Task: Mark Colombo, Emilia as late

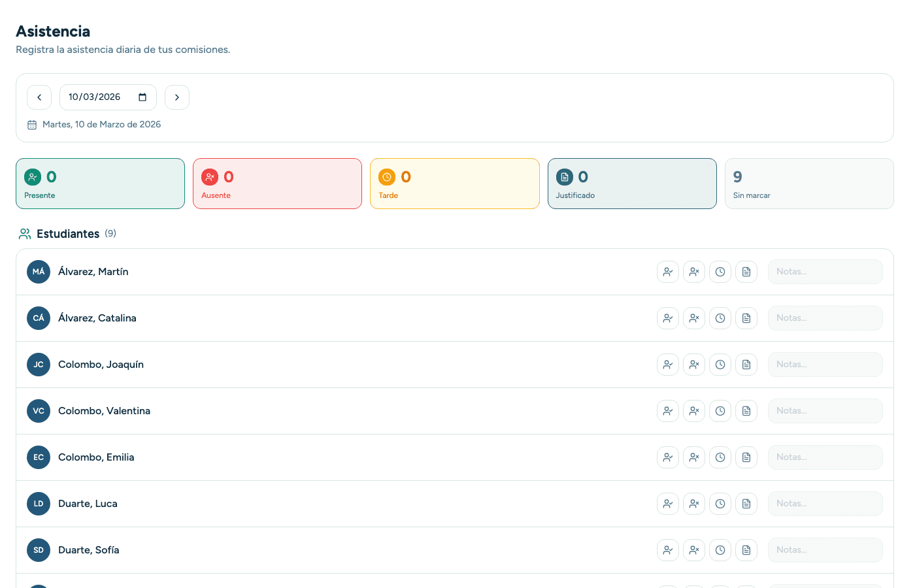Action: click(x=720, y=457)
